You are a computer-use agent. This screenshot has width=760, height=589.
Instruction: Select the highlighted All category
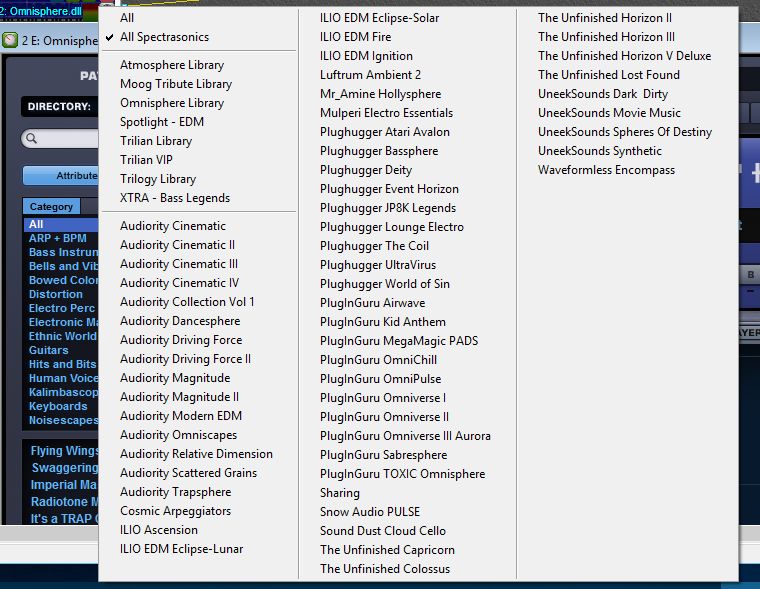[x=61, y=224]
